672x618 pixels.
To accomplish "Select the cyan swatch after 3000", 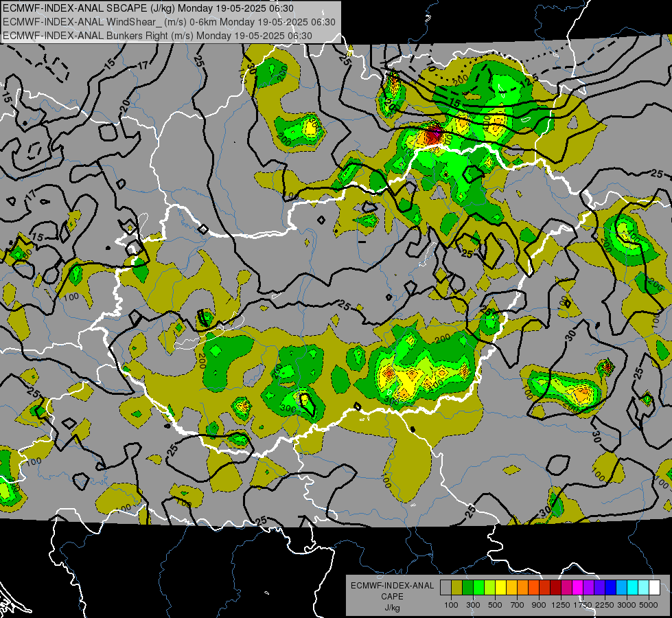I will [x=633, y=587].
